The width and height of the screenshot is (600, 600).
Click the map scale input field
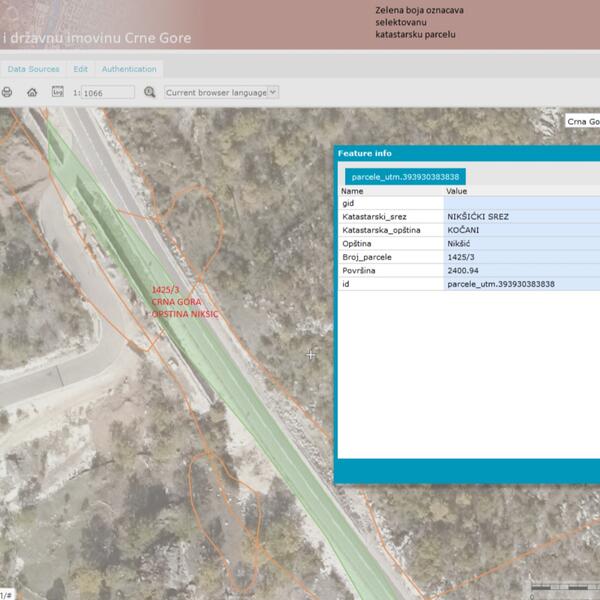click(x=107, y=92)
